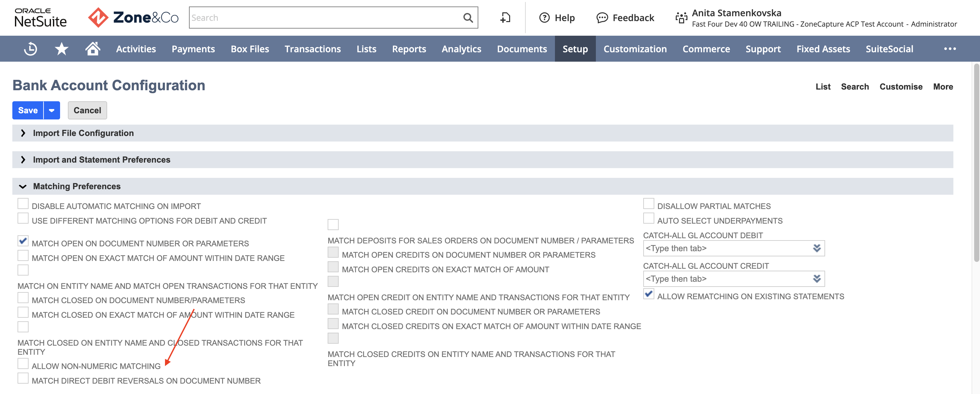The image size is (980, 394).
Task: Open the Catch-All GL Account Debit dropdown arrow
Action: point(816,248)
